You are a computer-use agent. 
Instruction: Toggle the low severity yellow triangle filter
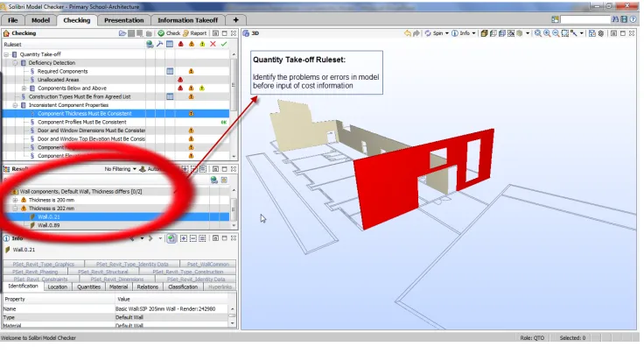[202, 44]
